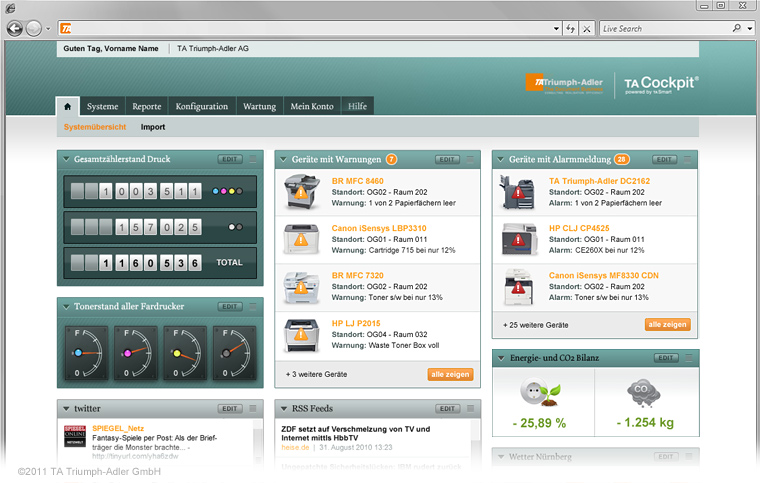
Task: Collapse the Gesamtzählerstand Druck panel
Action: pos(66,159)
